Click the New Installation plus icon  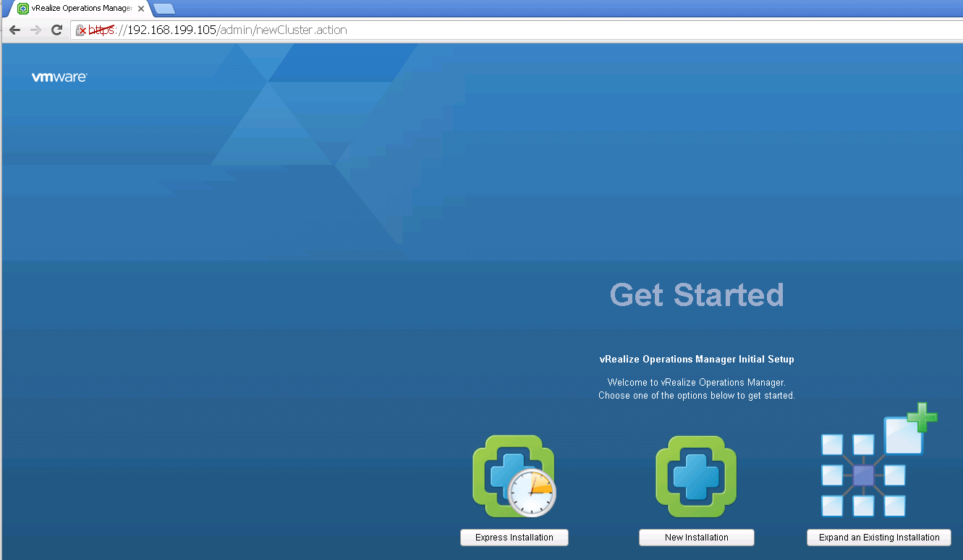(x=696, y=477)
